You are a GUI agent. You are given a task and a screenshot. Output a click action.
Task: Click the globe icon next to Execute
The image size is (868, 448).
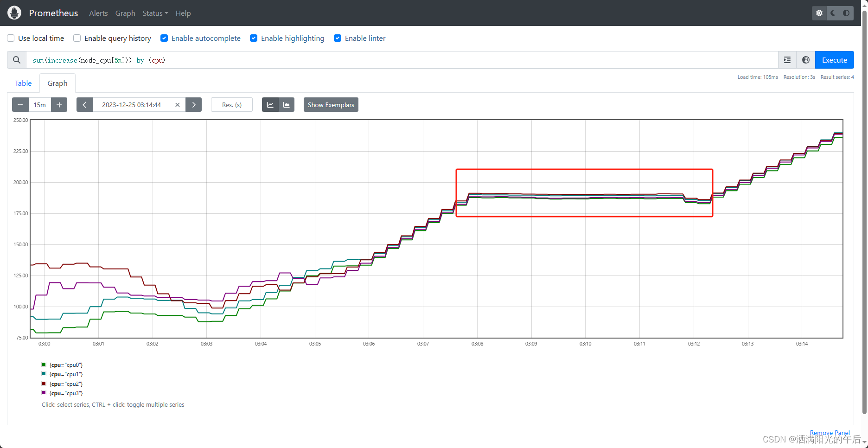pyautogui.click(x=805, y=60)
